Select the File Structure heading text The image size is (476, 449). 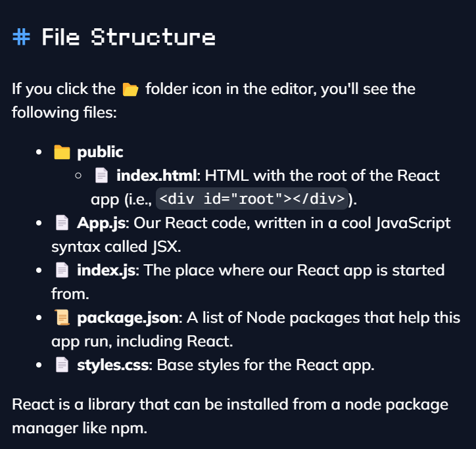(128, 37)
